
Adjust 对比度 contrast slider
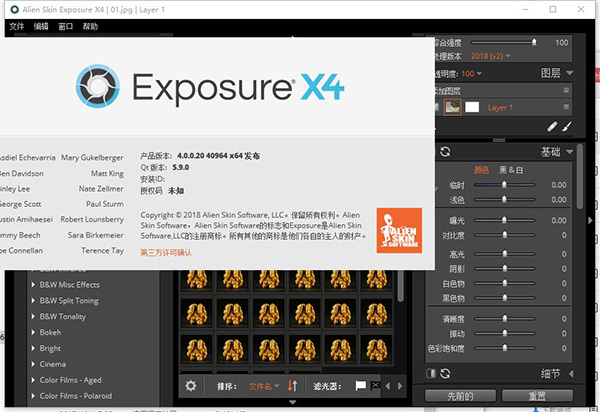click(x=504, y=235)
